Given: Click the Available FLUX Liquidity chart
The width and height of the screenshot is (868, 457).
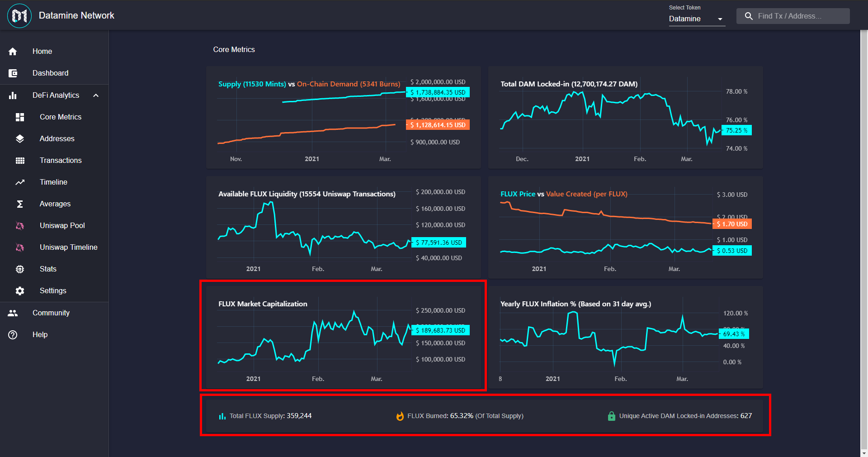Looking at the screenshot, I should point(344,228).
